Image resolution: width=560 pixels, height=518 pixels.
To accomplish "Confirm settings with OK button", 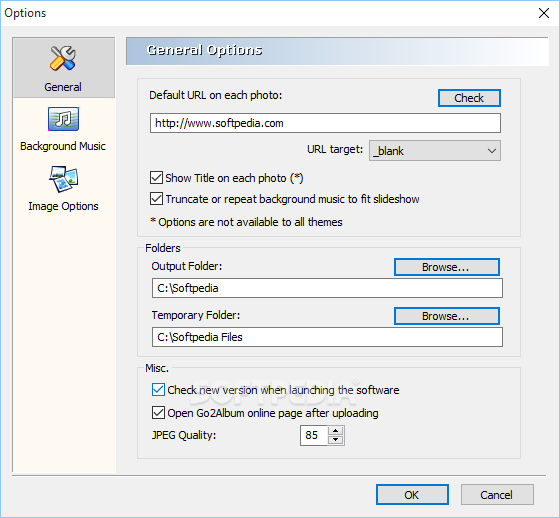I will (x=412, y=495).
